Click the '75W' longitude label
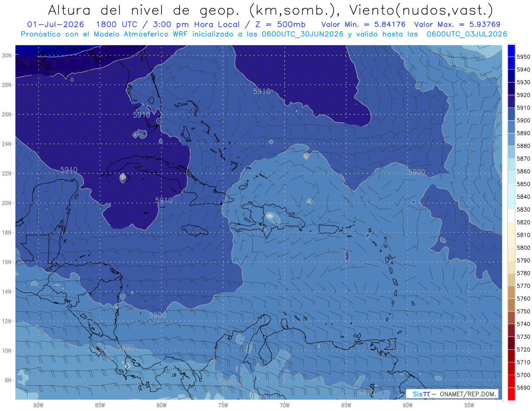Viewport: 532px width, 411px height. pyautogui.click(x=223, y=405)
